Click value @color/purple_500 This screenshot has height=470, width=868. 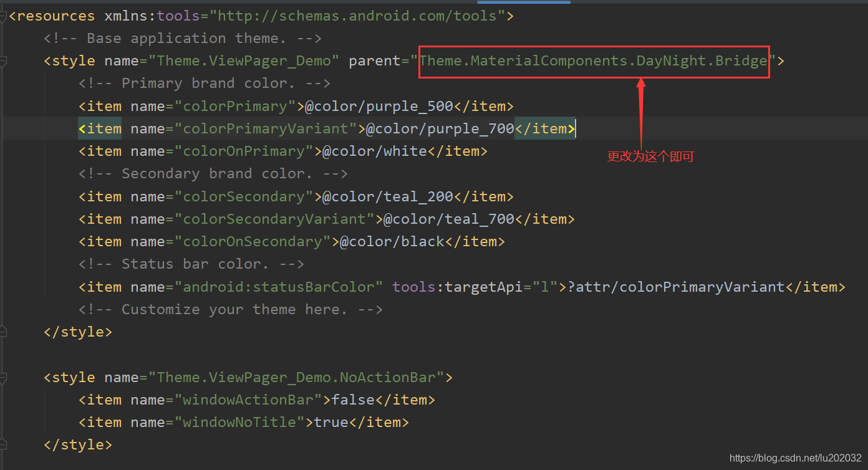click(379, 107)
